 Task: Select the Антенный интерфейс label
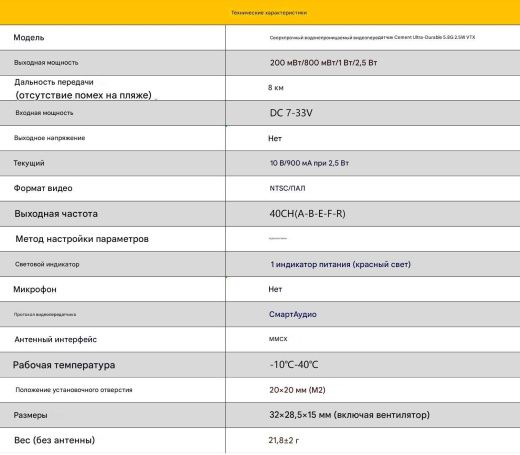pos(55,339)
